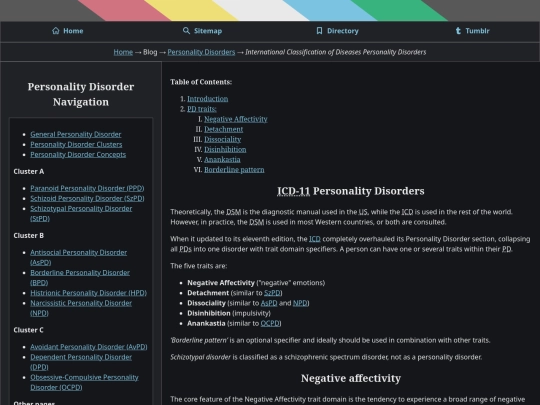Jump to Introduction in table of contents

pyautogui.click(x=208, y=99)
